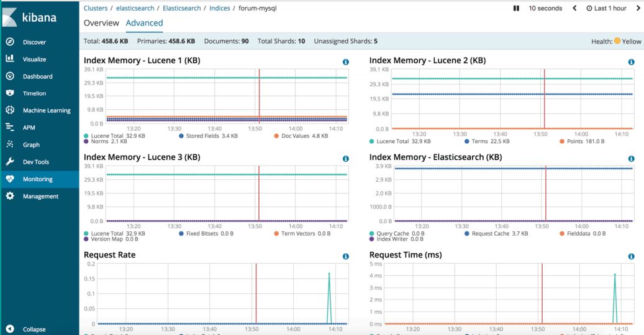644x335 pixels.
Task: Open the 10 seconds refresh interval selector
Action: tap(545, 8)
